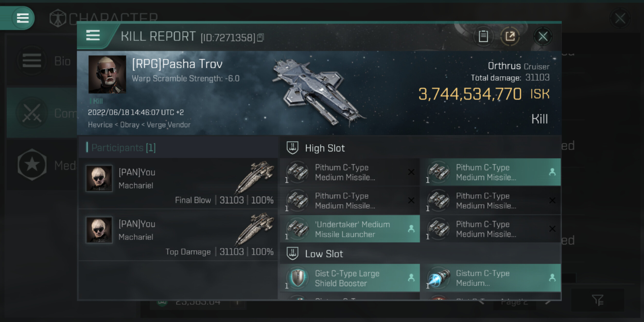Screen dimensions: 644x322
Task: Click the High Slot section header
Action: [325, 148]
